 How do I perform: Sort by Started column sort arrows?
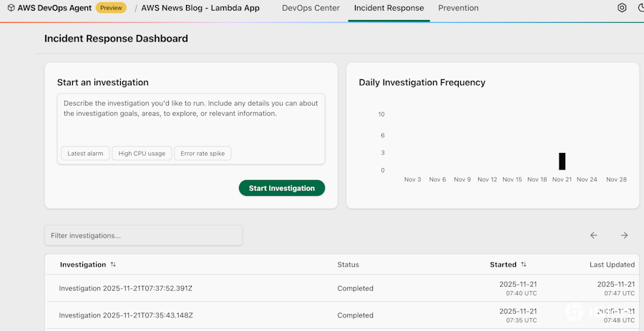click(x=524, y=265)
